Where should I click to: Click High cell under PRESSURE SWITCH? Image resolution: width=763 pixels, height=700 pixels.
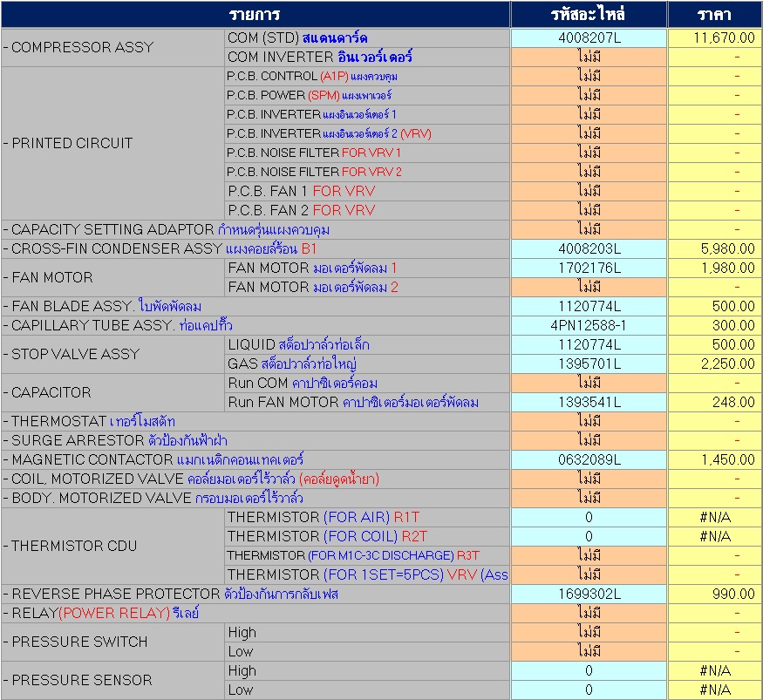coord(367,632)
